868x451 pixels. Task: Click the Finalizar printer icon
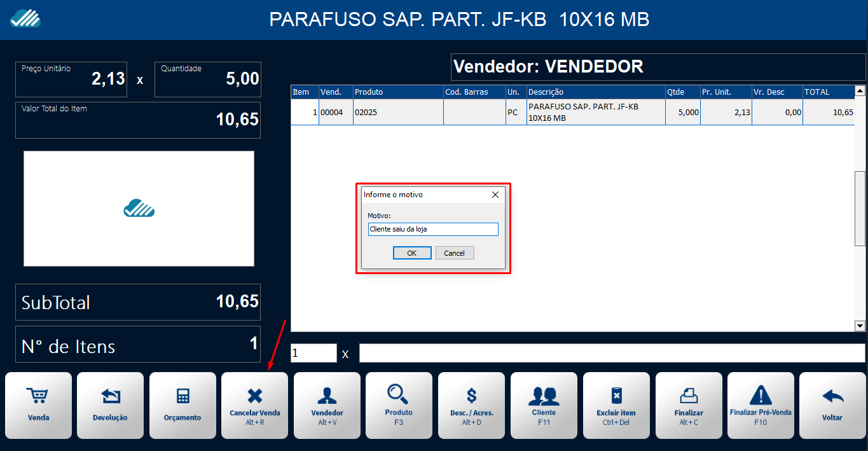pos(689,396)
